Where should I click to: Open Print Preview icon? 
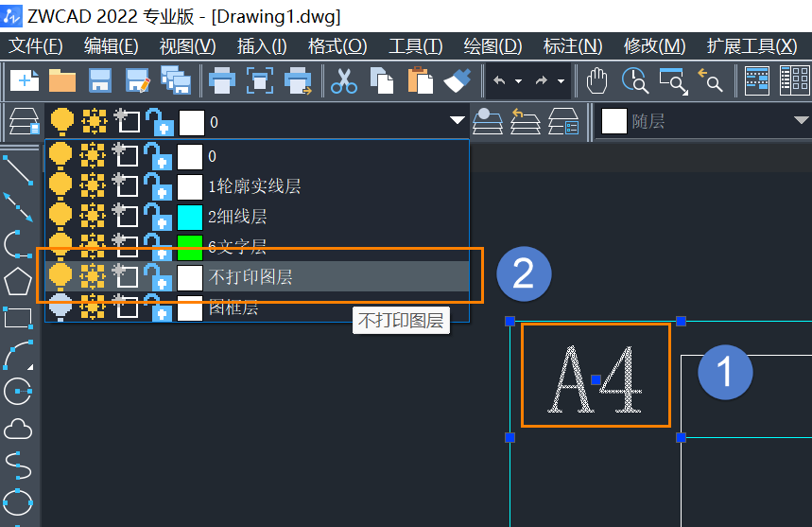pos(259,80)
